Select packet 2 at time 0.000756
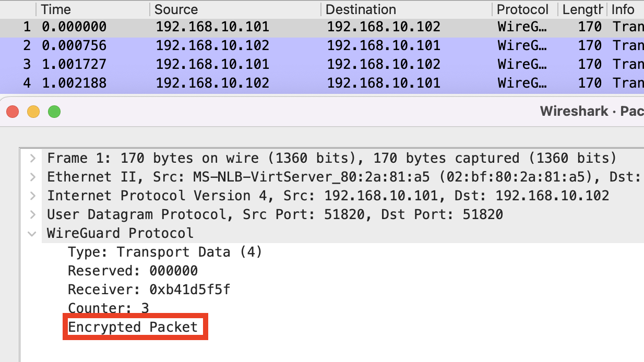This screenshot has height=362, width=644. [322, 45]
